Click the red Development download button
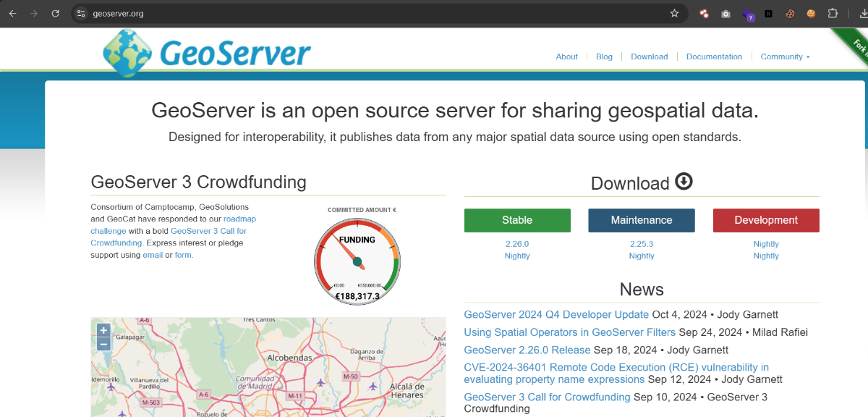The height and width of the screenshot is (417, 868). [766, 220]
